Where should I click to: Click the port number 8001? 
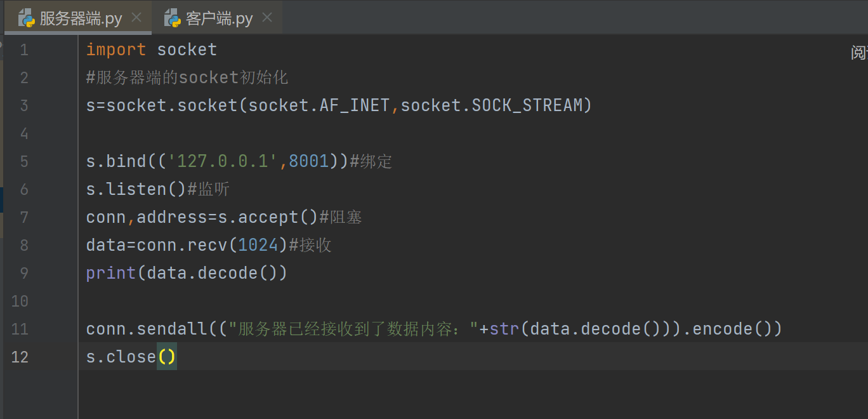309,161
